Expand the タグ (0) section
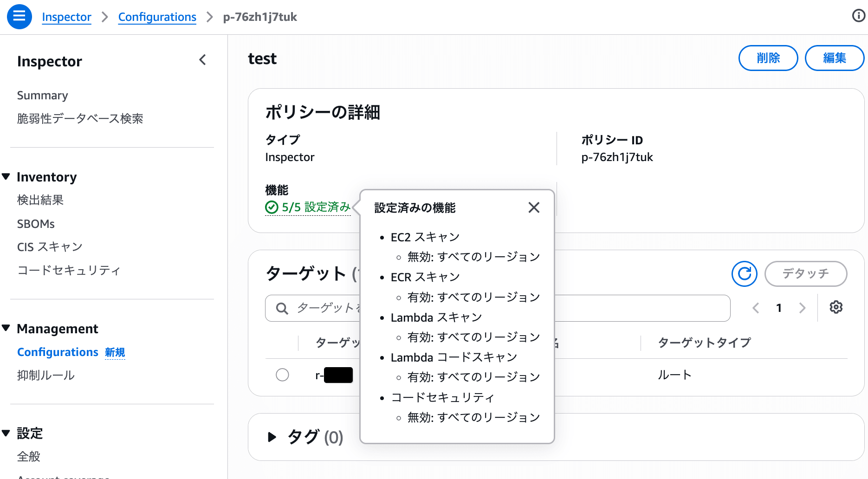 pyautogui.click(x=272, y=437)
